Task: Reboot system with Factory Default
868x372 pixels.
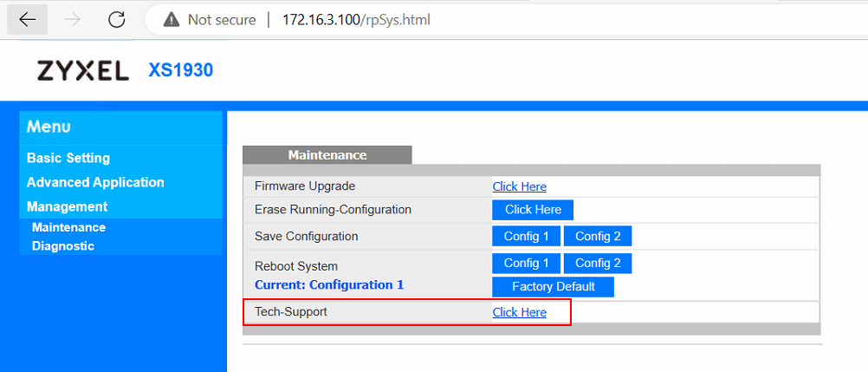Action: [553, 287]
